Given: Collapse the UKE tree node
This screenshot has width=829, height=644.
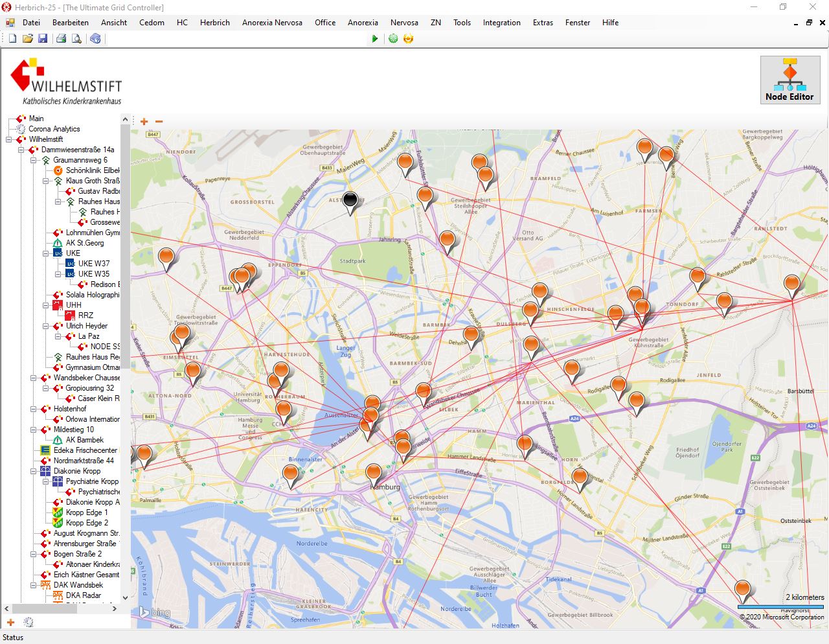Looking at the screenshot, I should pos(46,253).
